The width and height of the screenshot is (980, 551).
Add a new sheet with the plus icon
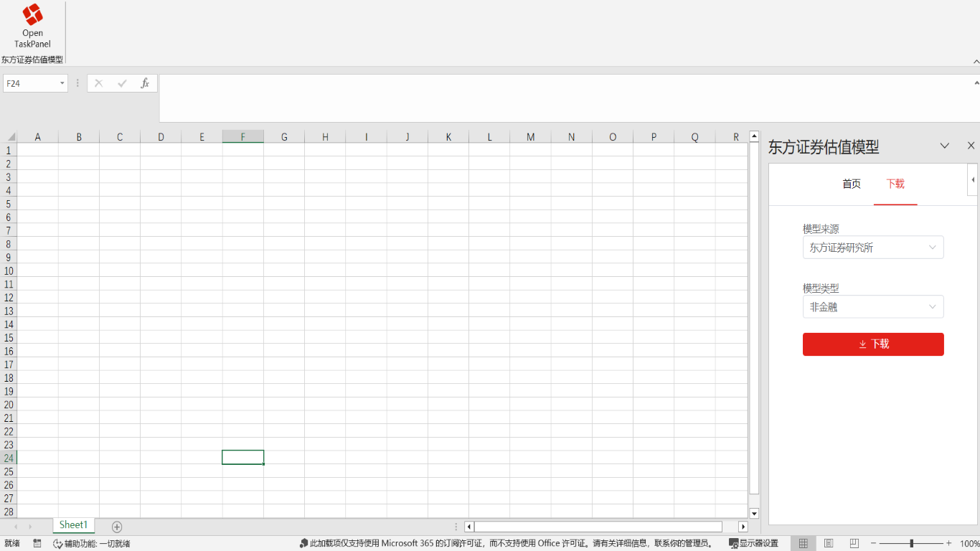pos(117,527)
